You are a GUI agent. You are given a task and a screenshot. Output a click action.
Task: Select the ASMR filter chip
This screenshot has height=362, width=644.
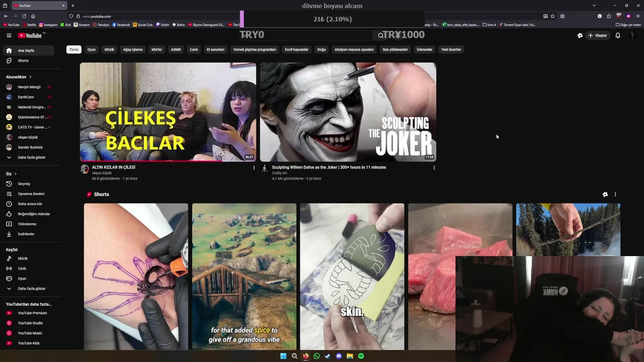pos(176,50)
